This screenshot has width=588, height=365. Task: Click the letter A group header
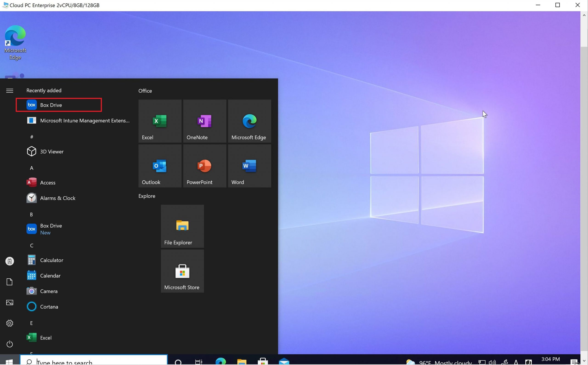[x=32, y=168]
